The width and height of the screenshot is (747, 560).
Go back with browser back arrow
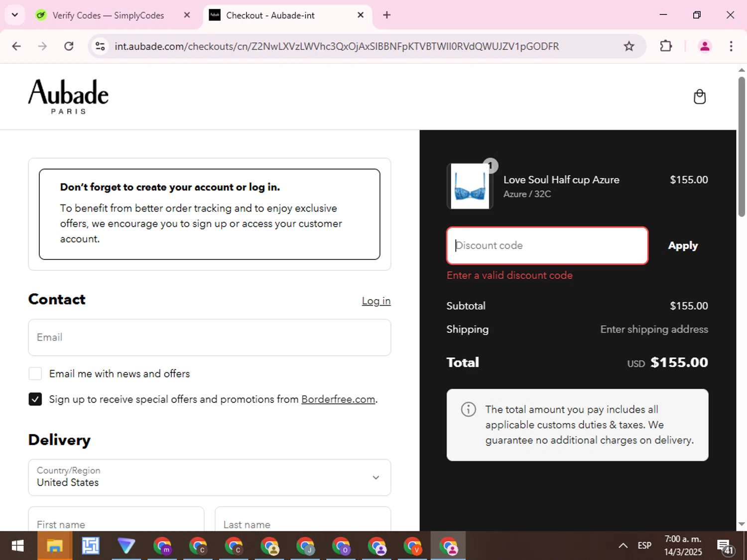16,46
